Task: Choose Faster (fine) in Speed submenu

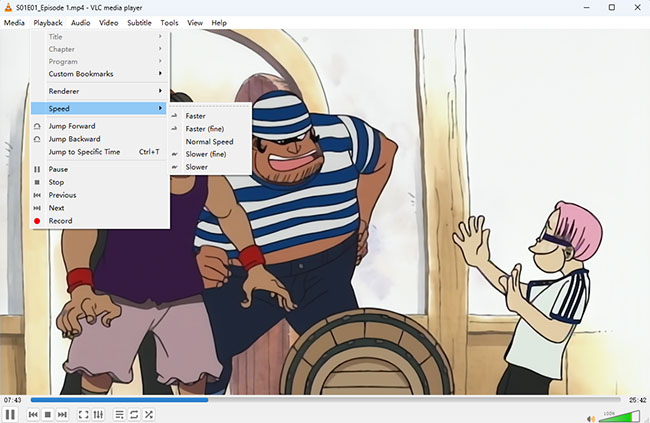Action: click(210, 129)
